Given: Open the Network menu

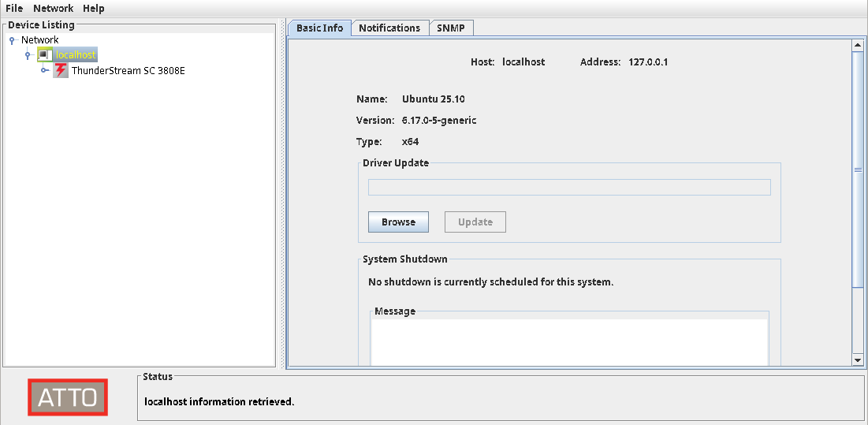Looking at the screenshot, I should tap(53, 9).
